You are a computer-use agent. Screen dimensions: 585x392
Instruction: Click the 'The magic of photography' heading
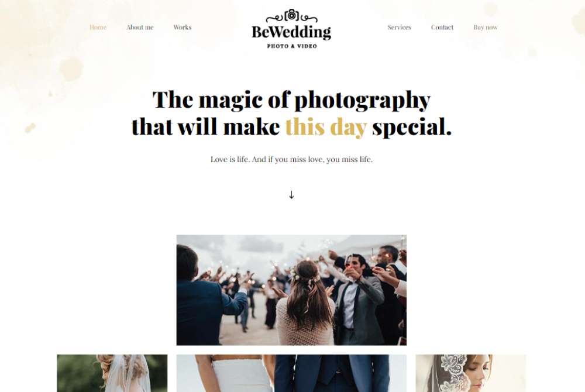291,100
